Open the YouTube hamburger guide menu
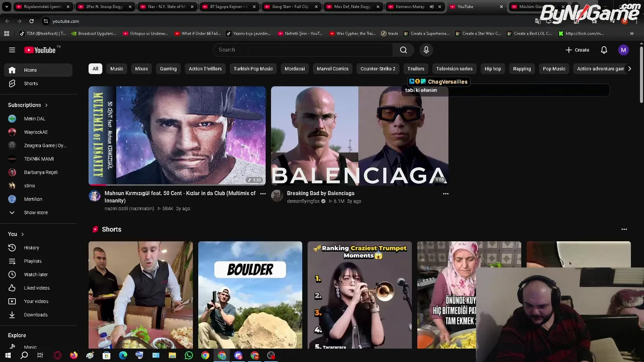 tap(12, 50)
